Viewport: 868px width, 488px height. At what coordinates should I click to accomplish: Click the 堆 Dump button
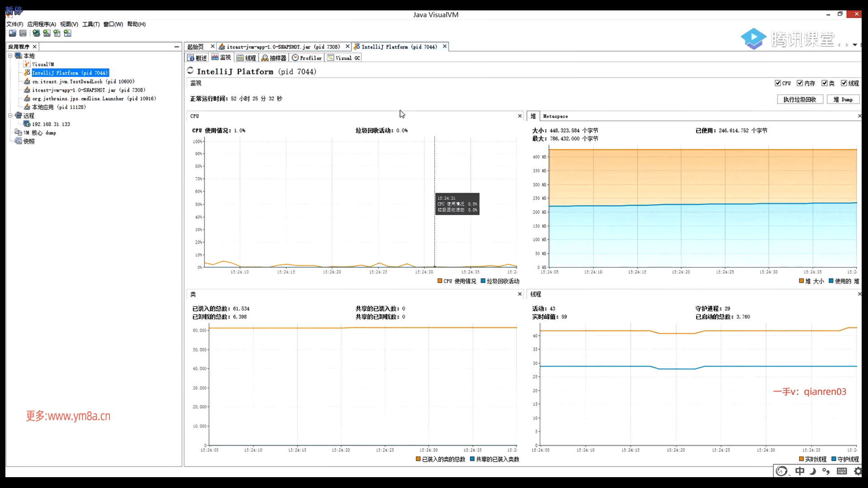point(843,99)
